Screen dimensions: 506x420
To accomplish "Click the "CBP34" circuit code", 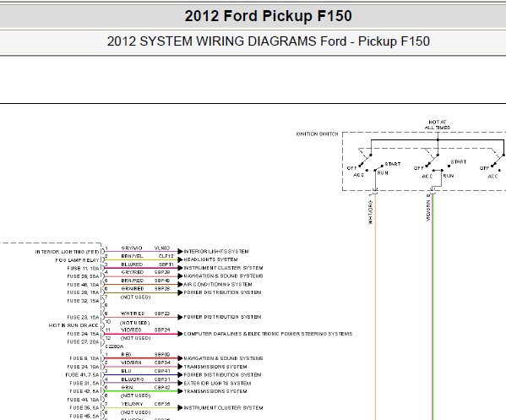I will tap(162, 363).
